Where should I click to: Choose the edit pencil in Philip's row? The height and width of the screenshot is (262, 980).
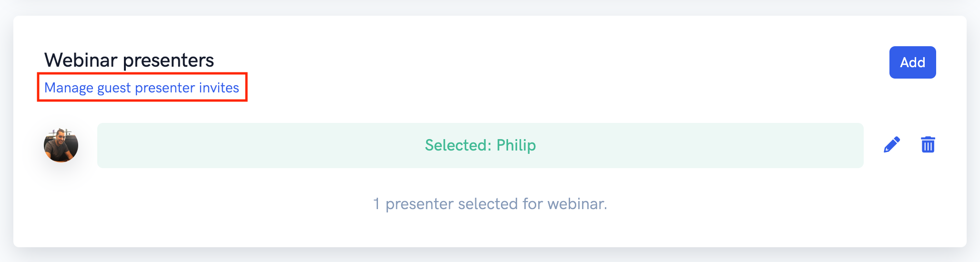pyautogui.click(x=892, y=145)
